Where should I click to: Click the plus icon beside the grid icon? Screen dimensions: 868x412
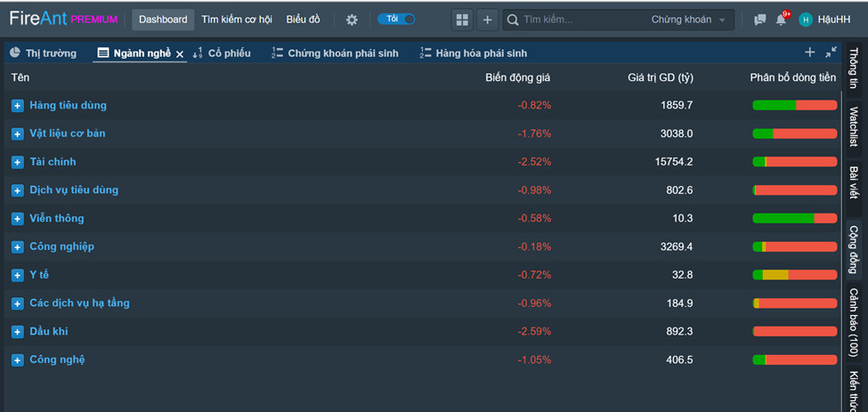pos(487,20)
